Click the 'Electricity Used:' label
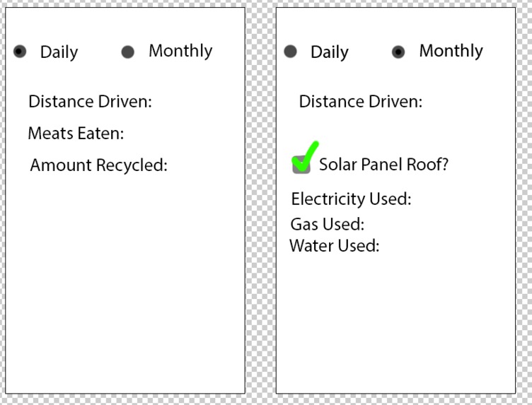532x405 pixels. click(351, 199)
